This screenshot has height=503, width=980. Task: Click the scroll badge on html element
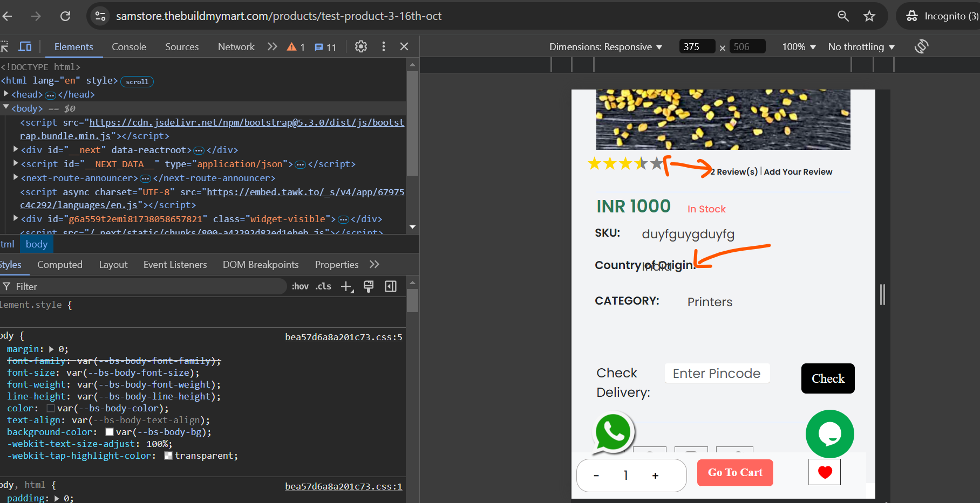[x=137, y=81]
